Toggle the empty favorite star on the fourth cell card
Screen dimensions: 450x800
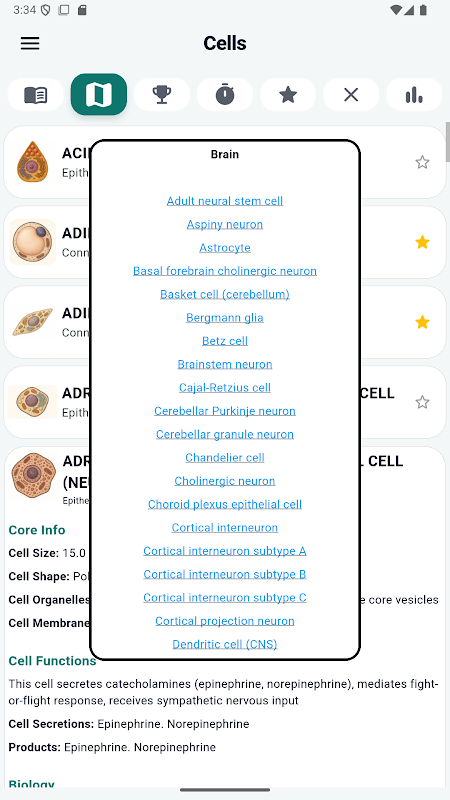pyautogui.click(x=422, y=402)
